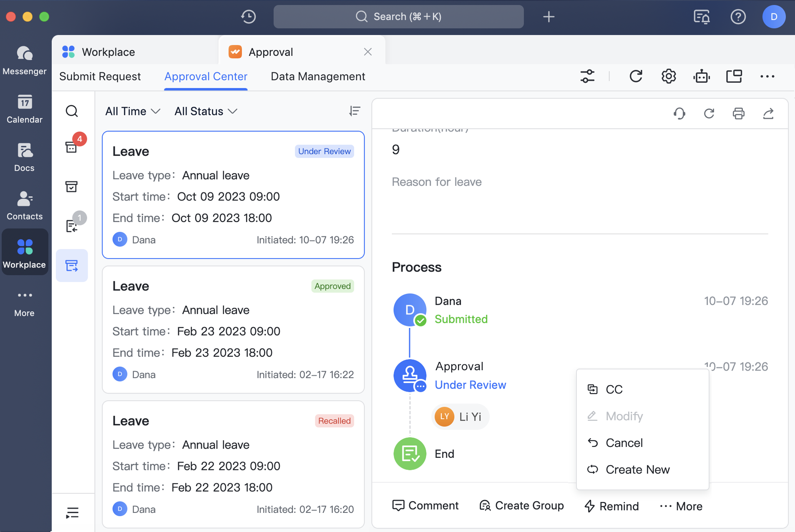This screenshot has height=532, width=795.
Task: Open the All Status filter dropdown
Action: point(205,111)
